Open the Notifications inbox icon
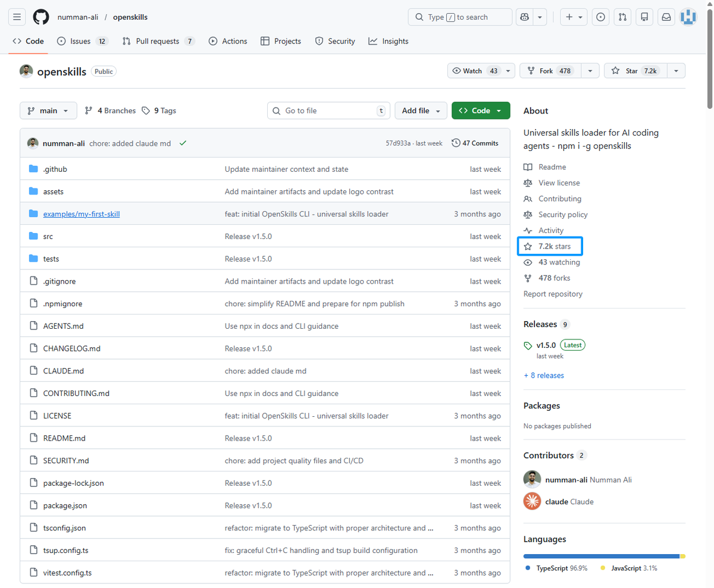The width and height of the screenshot is (714, 588). pos(666,17)
